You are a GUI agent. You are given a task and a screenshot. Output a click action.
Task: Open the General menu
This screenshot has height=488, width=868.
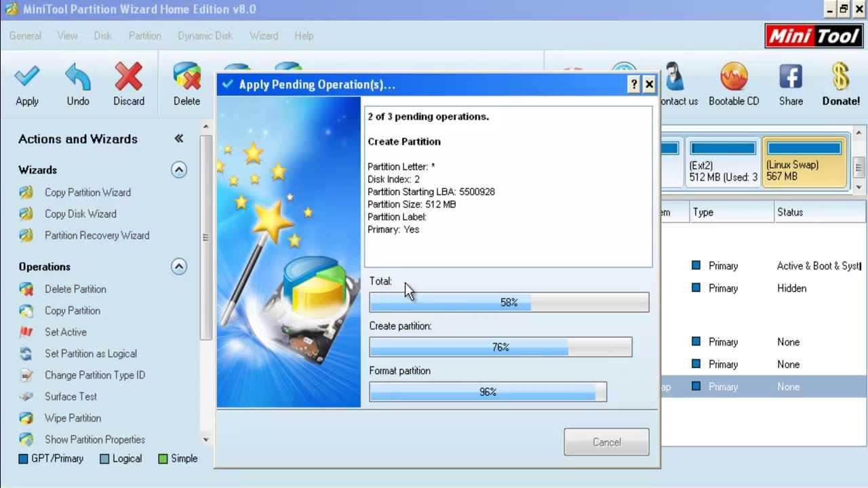[25, 36]
